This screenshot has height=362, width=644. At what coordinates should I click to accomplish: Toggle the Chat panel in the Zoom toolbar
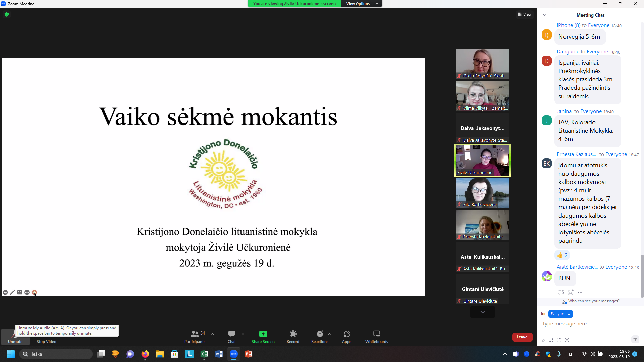click(x=232, y=337)
